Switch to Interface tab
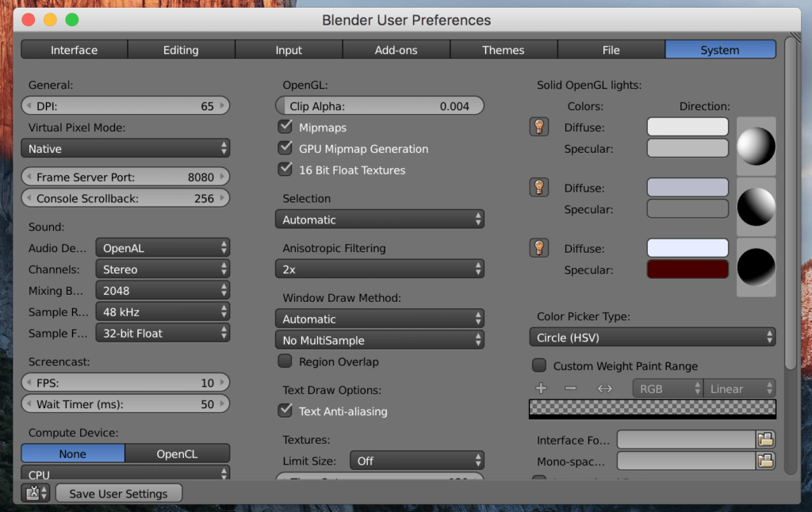 pos(74,50)
